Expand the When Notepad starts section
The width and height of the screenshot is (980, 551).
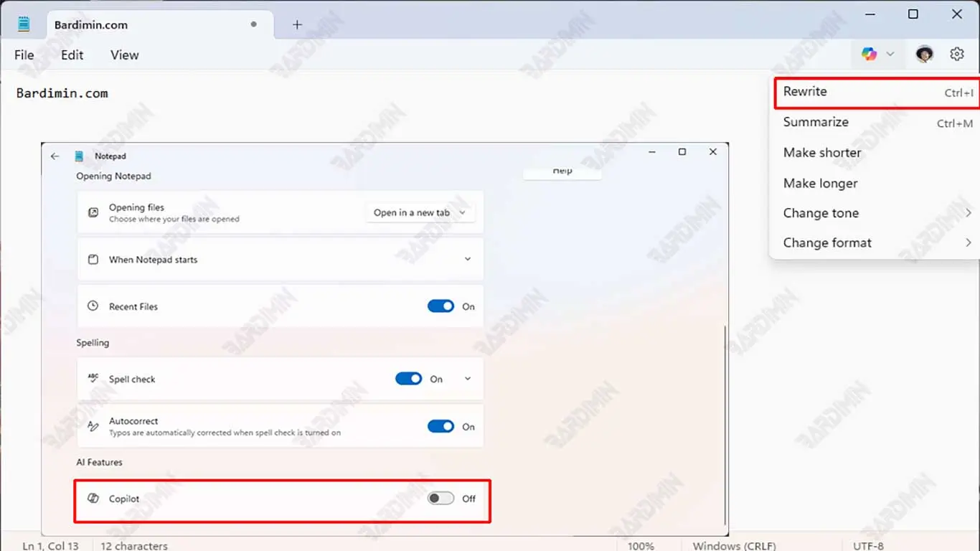467,259
